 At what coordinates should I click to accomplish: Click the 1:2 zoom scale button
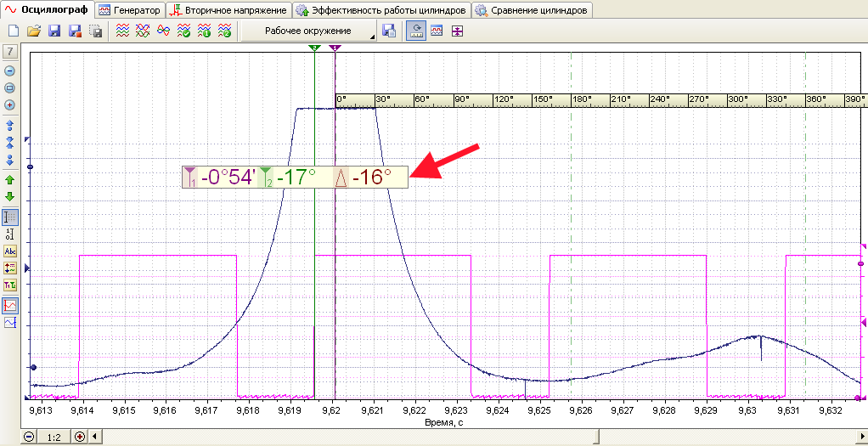54,438
